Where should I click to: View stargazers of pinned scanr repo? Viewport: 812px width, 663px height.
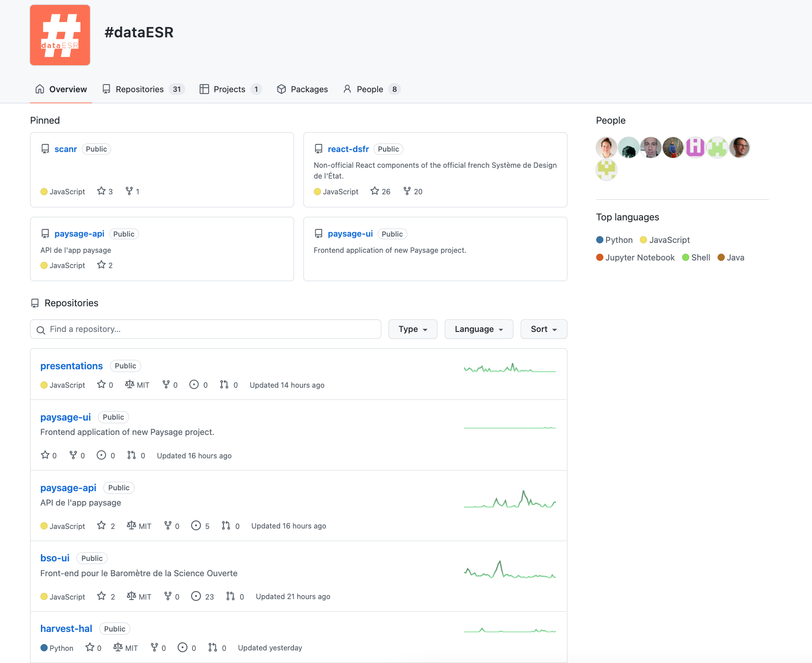click(105, 191)
